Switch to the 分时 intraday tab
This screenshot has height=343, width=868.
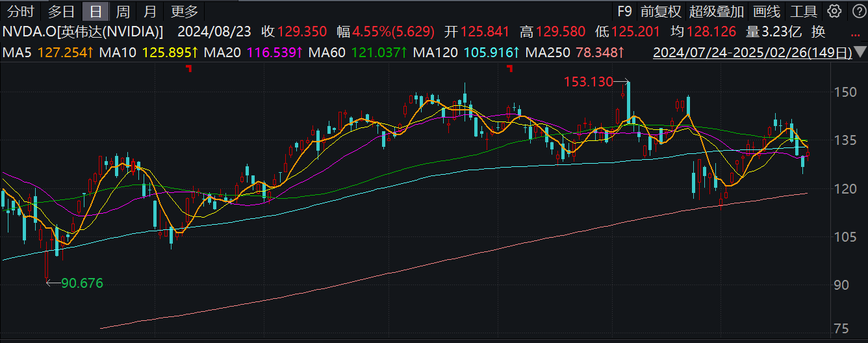[x=20, y=11]
